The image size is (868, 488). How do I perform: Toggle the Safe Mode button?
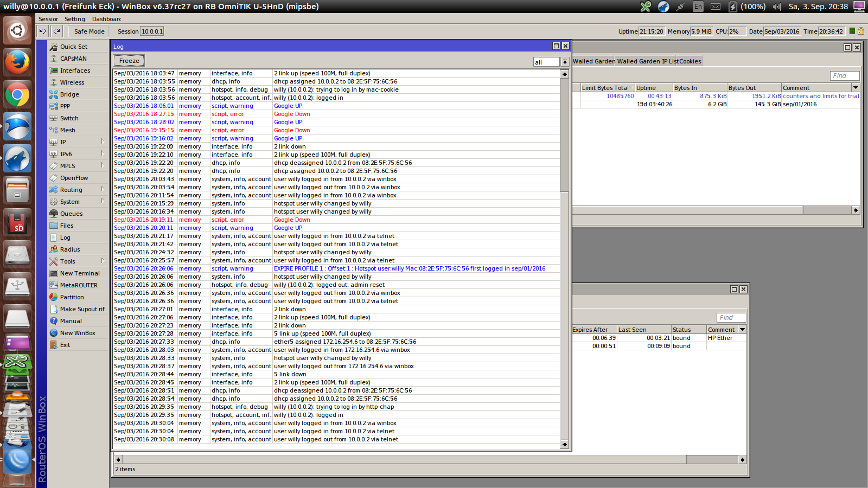tap(89, 31)
